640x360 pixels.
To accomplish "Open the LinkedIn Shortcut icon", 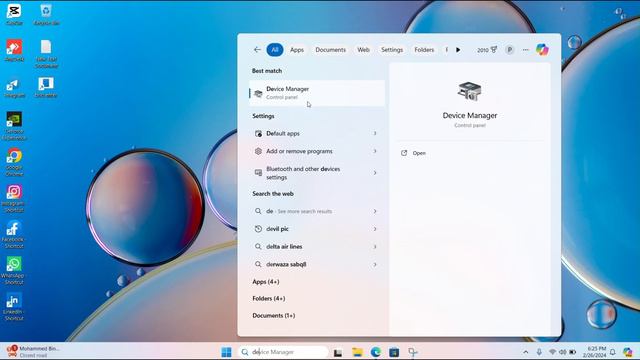I will 13,307.
